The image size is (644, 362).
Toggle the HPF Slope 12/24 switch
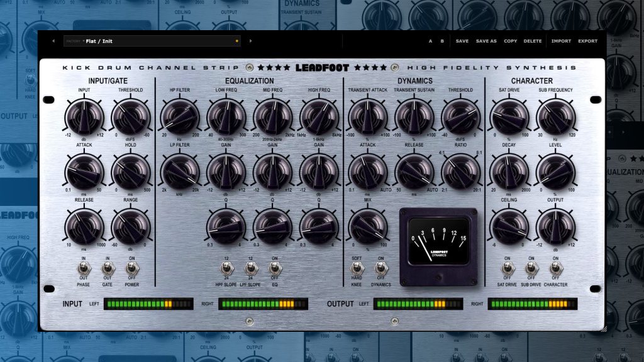pos(226,268)
